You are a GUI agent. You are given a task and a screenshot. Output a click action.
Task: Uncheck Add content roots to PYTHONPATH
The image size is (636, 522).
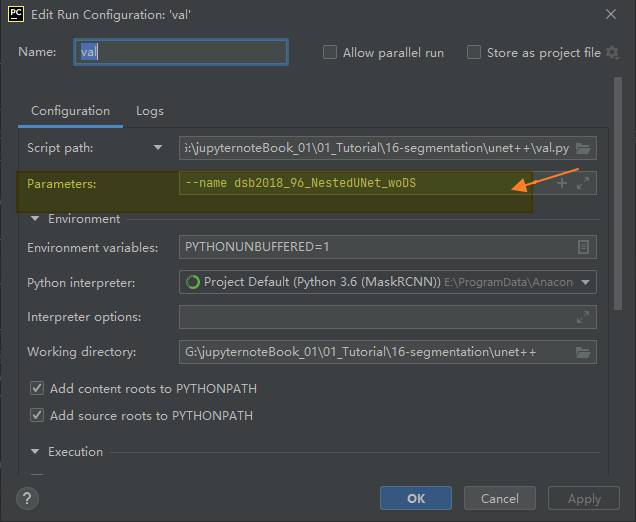[37, 388]
